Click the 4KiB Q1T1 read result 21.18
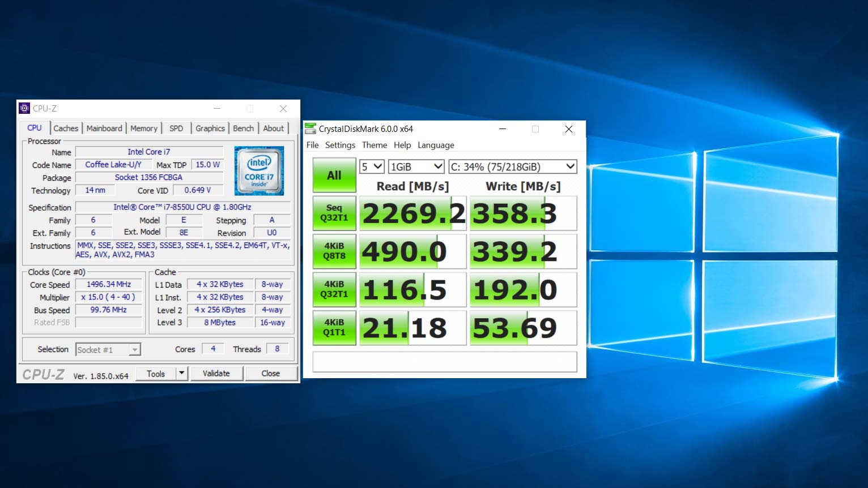The height and width of the screenshot is (488, 868). (x=412, y=328)
